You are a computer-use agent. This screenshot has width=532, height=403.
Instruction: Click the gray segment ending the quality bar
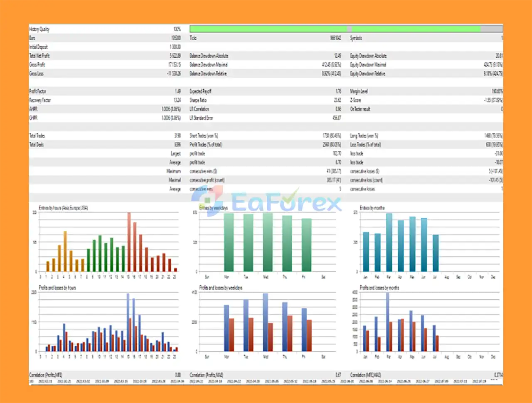[x=492, y=29]
